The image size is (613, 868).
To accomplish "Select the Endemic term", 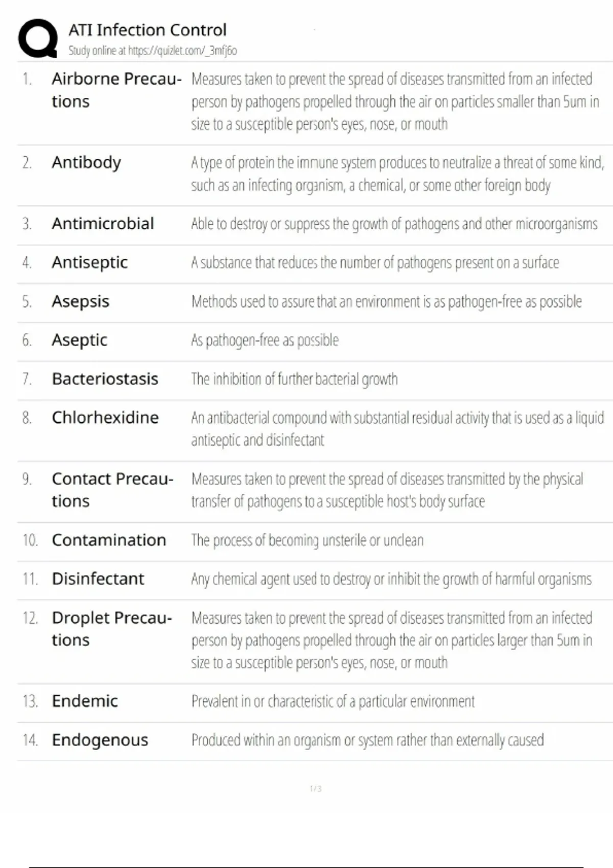I will (85, 701).
